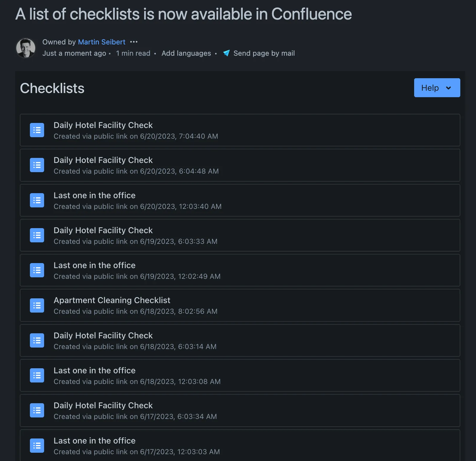Open the Help dropdown button

click(x=437, y=88)
